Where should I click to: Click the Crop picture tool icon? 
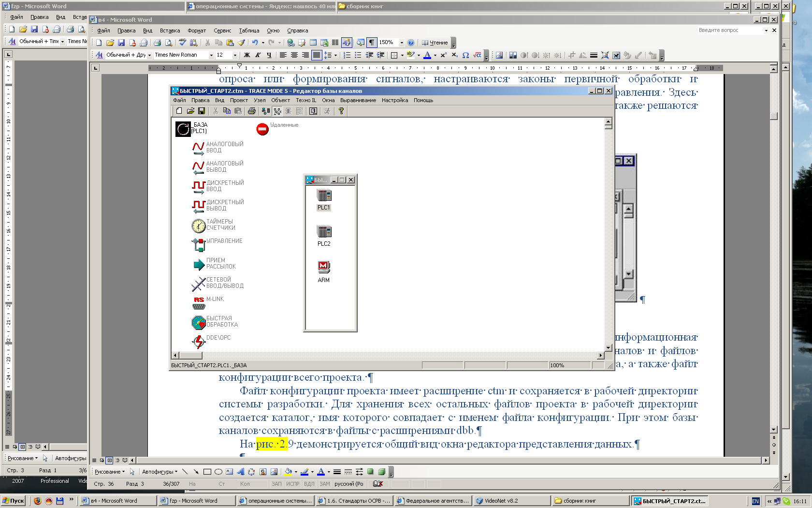(571, 55)
